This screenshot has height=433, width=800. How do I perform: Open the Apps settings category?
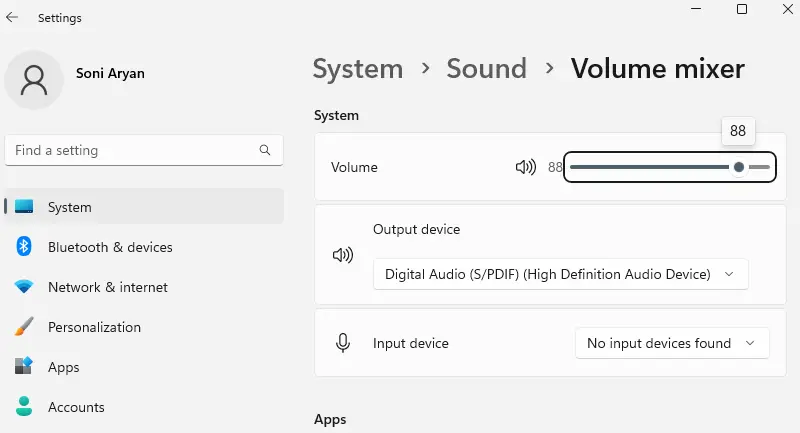tap(64, 367)
